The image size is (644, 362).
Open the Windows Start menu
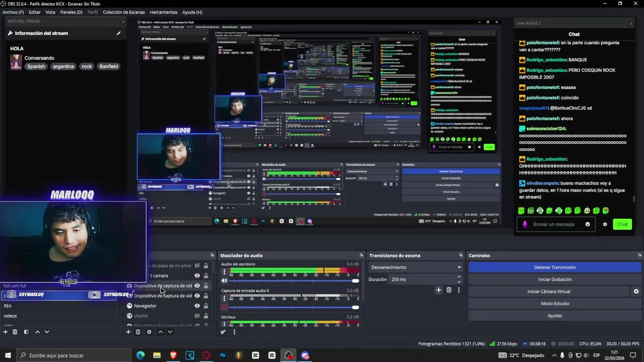8,355
